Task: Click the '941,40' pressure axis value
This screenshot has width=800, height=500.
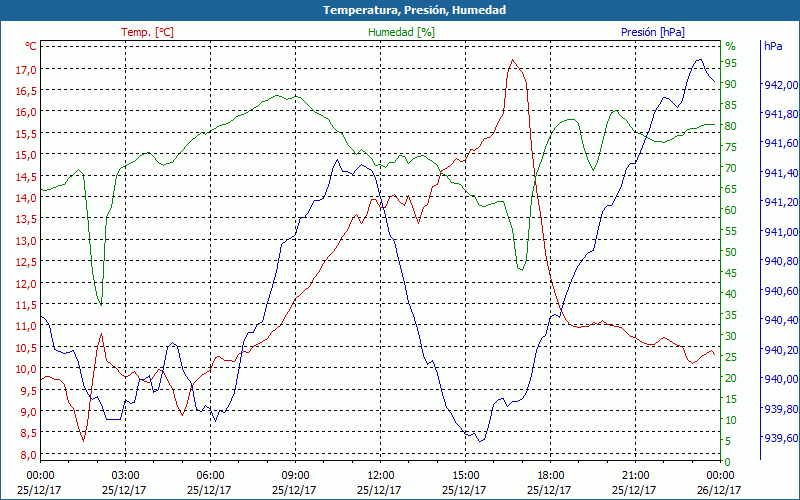Action: point(781,173)
